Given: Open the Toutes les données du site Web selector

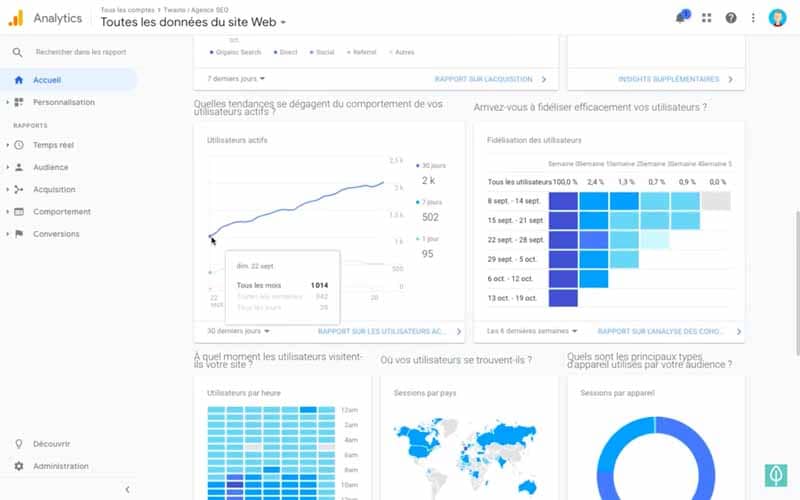Looking at the screenshot, I should click(193, 22).
